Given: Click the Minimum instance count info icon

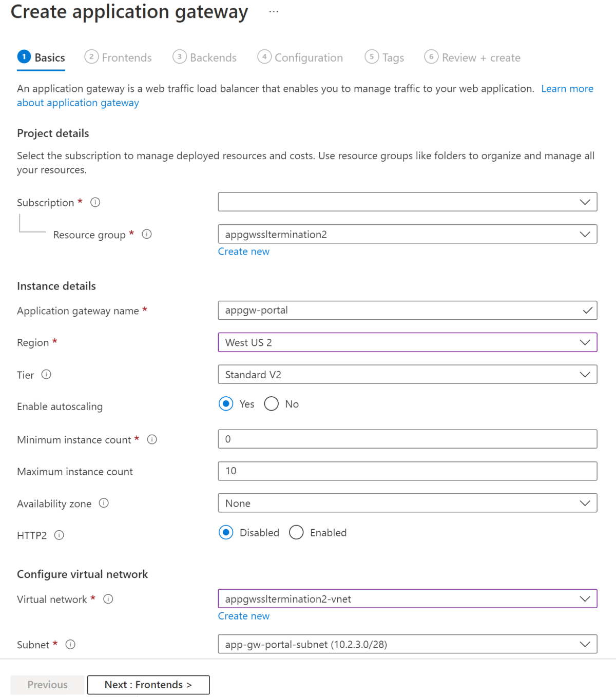Looking at the screenshot, I should (152, 439).
